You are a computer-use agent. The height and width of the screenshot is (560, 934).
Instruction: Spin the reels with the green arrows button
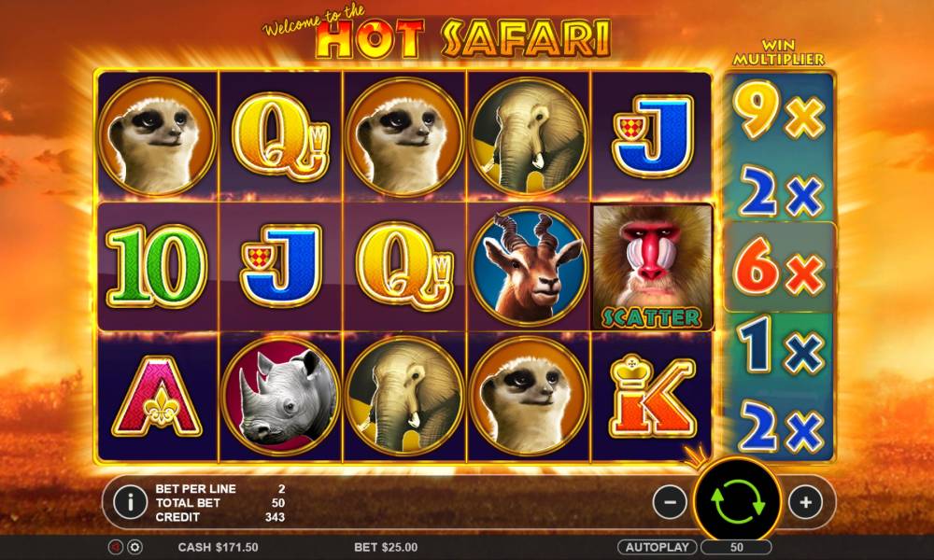coord(738,501)
